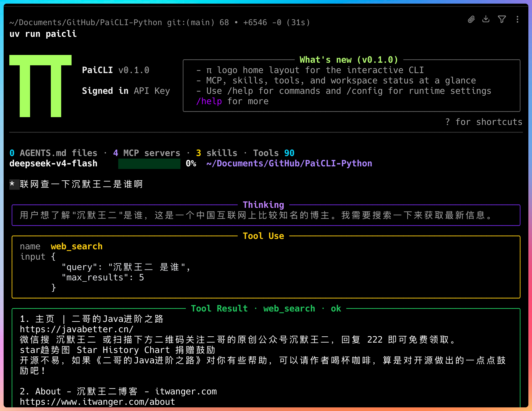Image resolution: width=532 pixels, height=411 pixels.
Task: Click the 'Tool Use' panel title
Action: click(x=263, y=236)
